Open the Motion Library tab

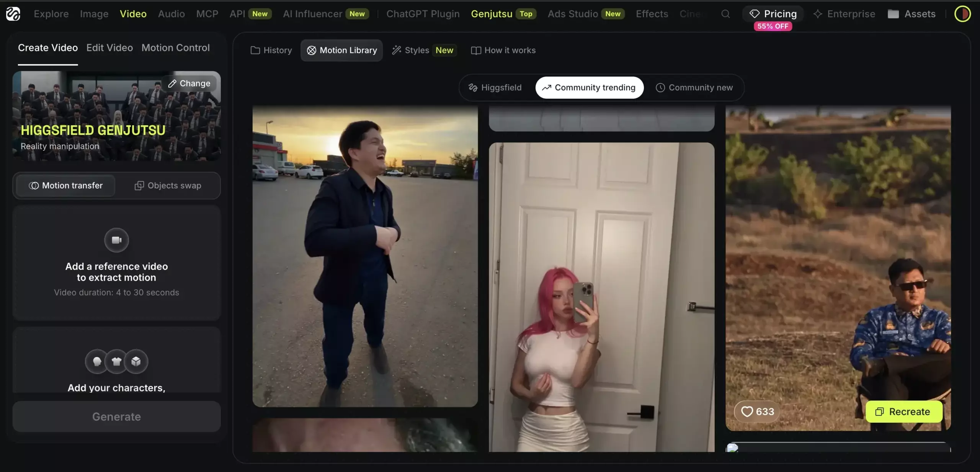pyautogui.click(x=342, y=50)
